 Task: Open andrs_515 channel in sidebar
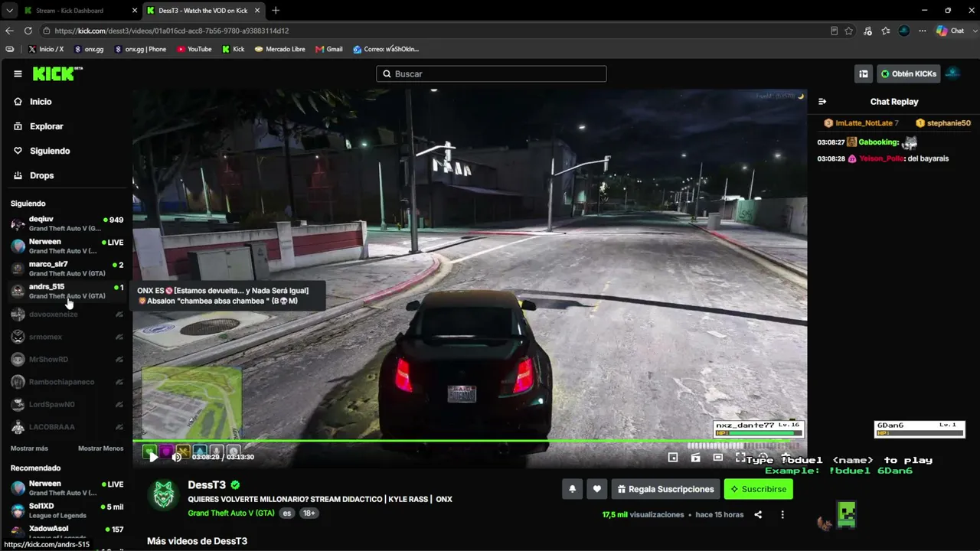click(x=67, y=291)
